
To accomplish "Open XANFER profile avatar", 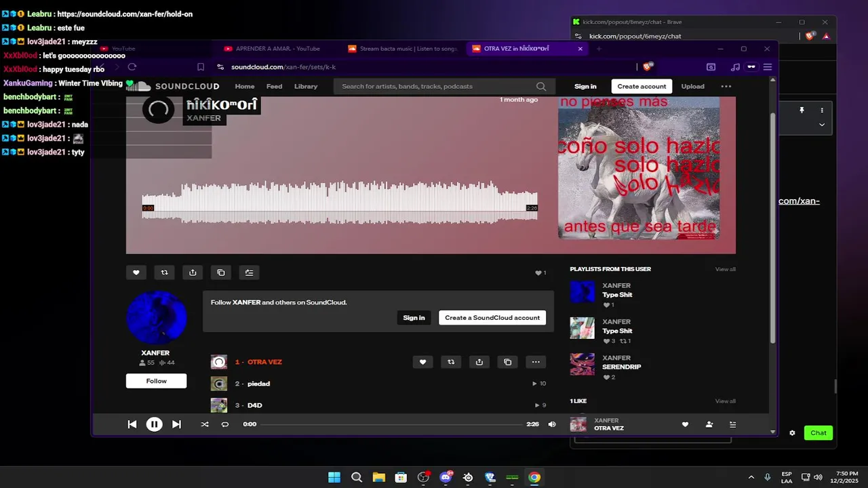I will coord(157,318).
